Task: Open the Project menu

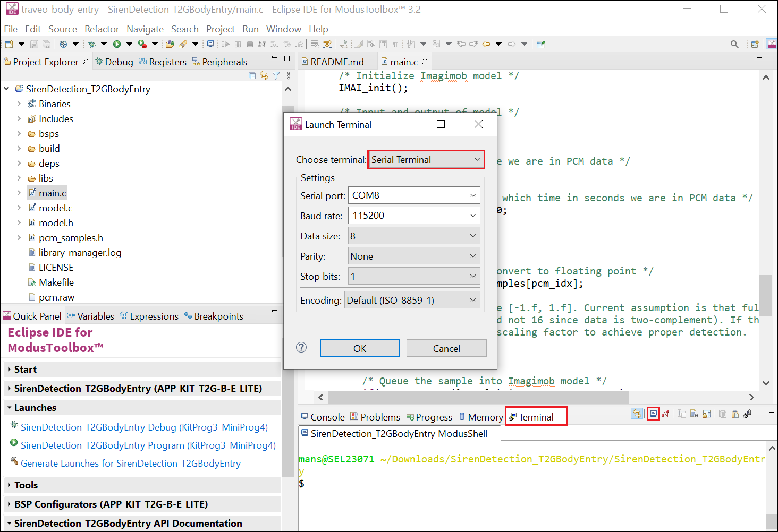Action: pos(220,29)
